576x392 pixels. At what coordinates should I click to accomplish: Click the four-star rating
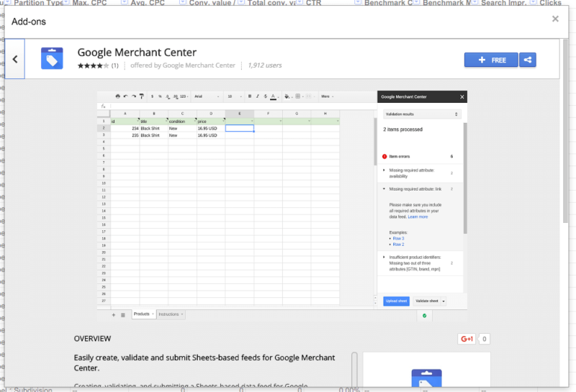[x=93, y=65]
